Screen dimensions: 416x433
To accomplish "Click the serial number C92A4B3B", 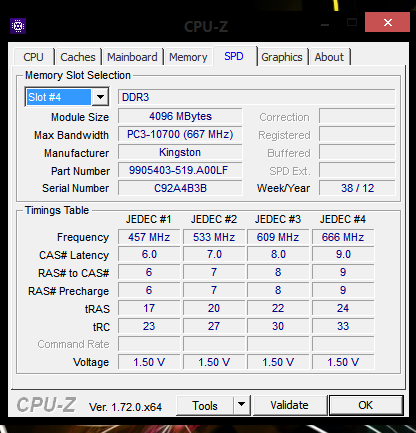I will (180, 188).
